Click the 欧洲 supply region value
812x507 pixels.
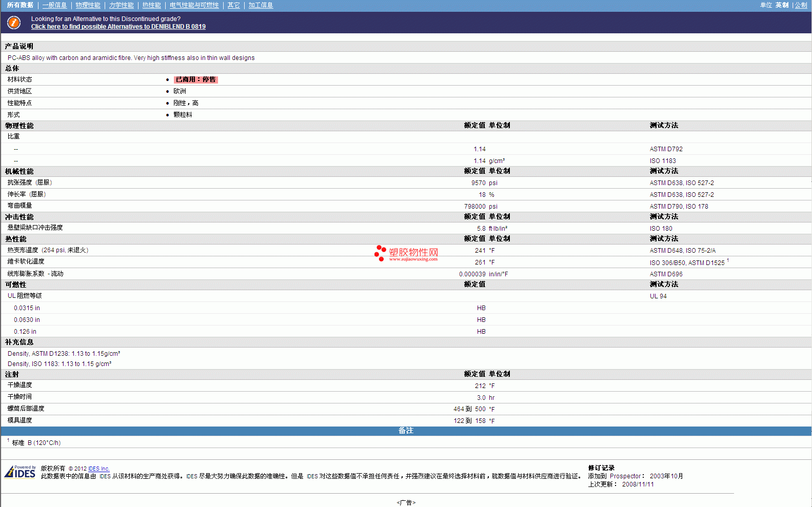(180, 91)
